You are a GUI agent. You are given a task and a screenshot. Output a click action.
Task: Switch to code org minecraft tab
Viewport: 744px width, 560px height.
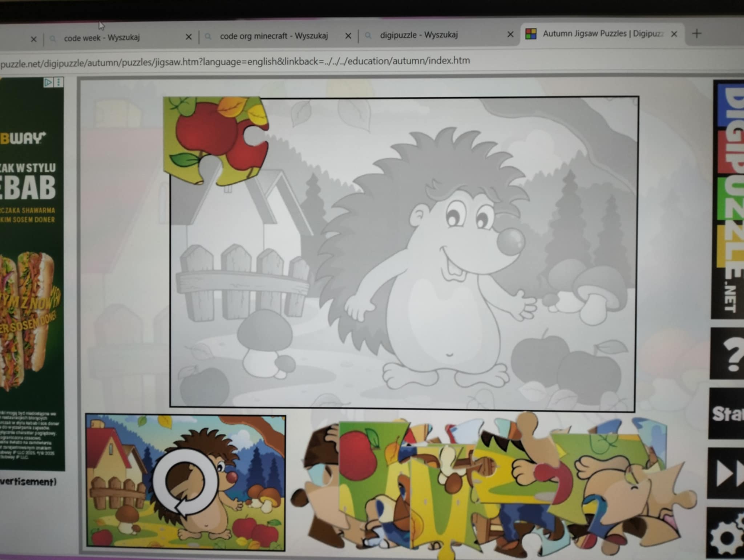[x=274, y=36]
